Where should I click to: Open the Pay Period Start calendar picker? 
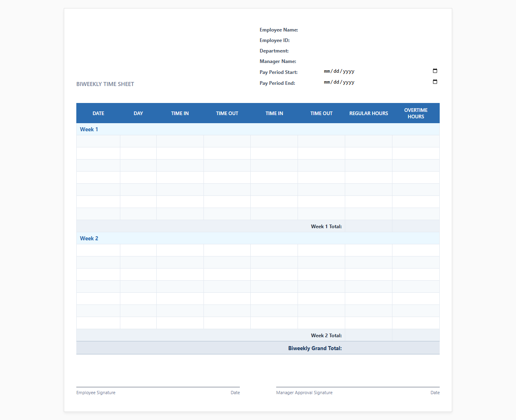[x=435, y=71]
